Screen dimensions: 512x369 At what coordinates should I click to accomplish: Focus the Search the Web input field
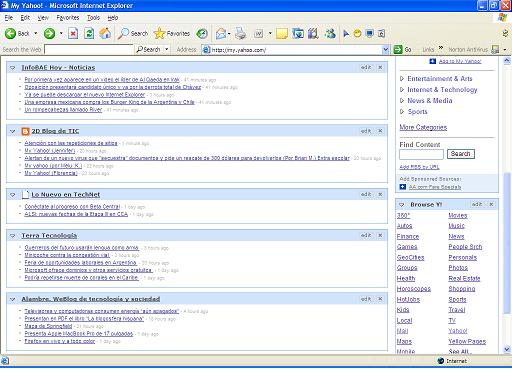(x=89, y=50)
